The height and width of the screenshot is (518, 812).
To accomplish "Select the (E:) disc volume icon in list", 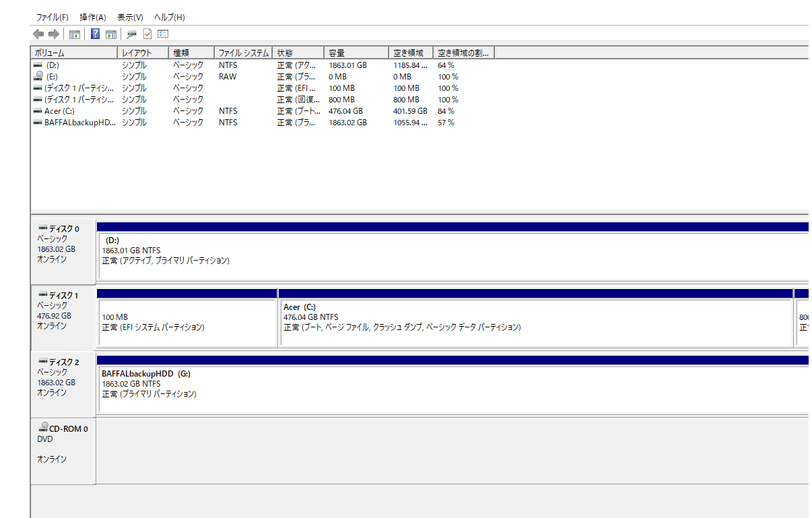I will click(x=38, y=77).
